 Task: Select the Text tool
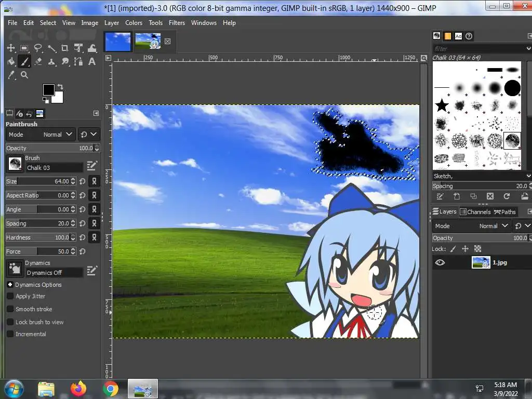click(x=92, y=61)
